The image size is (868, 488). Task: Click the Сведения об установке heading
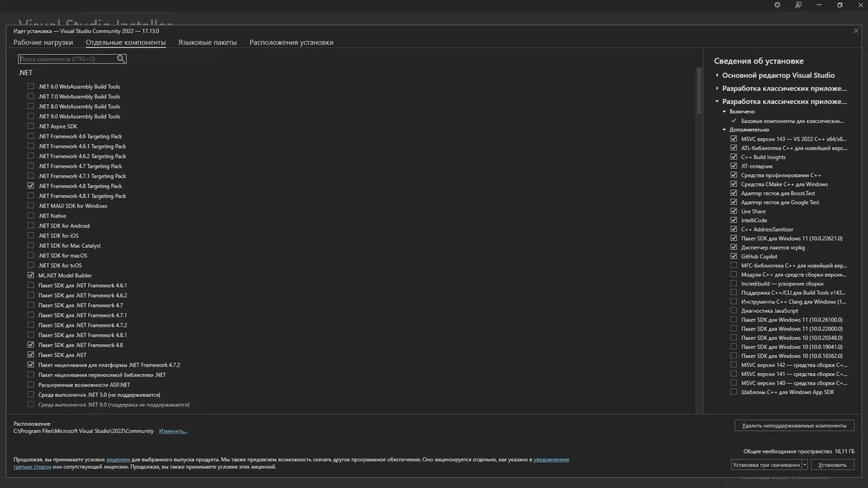tap(759, 61)
